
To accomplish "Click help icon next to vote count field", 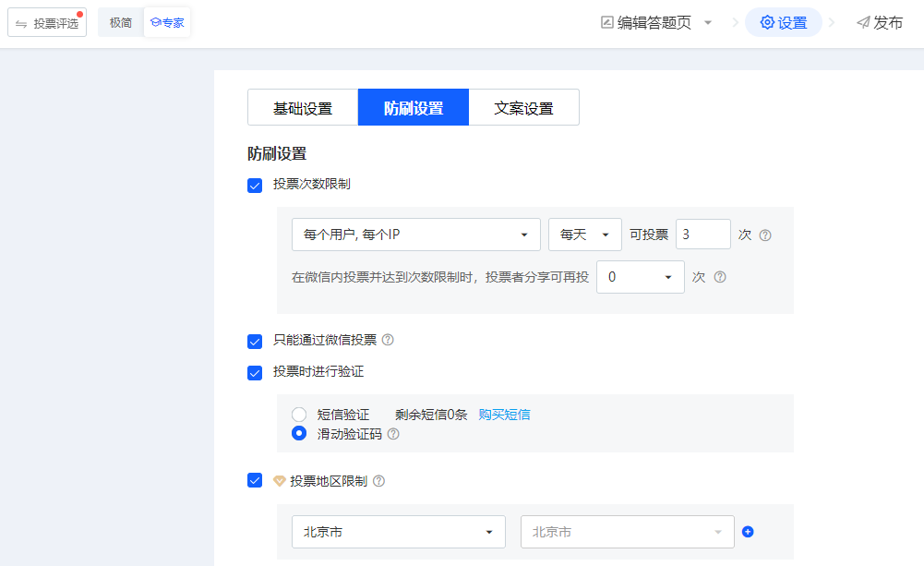I will [x=764, y=235].
